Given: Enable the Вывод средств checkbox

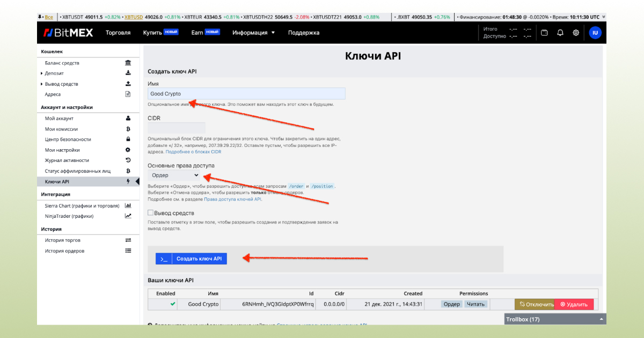Looking at the screenshot, I should click(x=151, y=213).
